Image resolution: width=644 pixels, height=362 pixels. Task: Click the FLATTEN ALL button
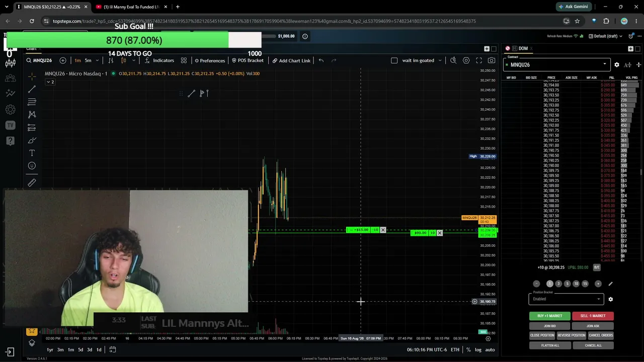click(x=550, y=345)
